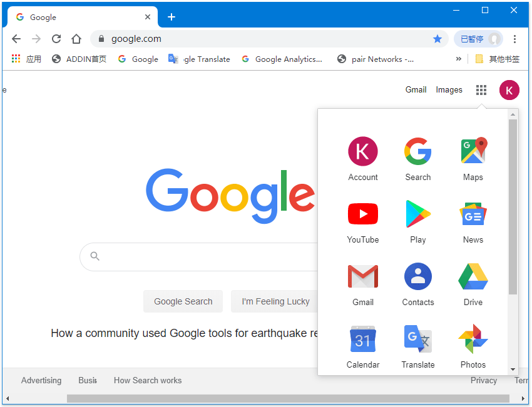Click the horizontal scrollbar right arrow

point(523,398)
